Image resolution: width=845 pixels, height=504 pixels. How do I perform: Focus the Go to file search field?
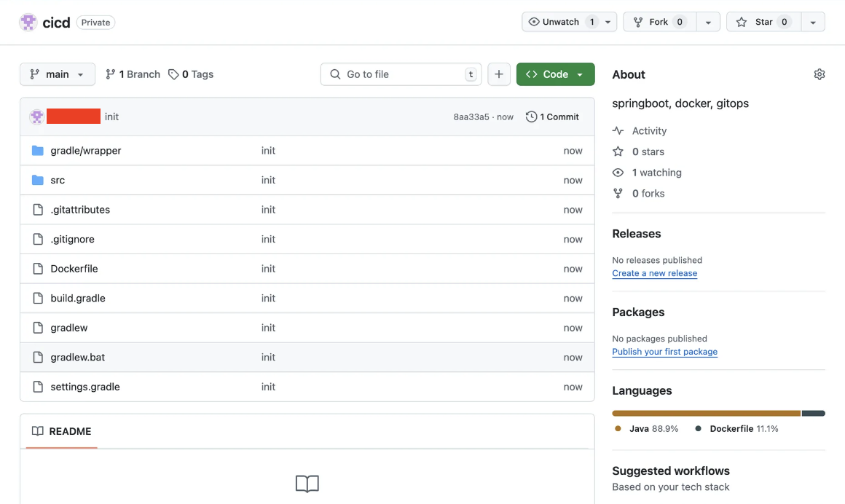(x=401, y=74)
